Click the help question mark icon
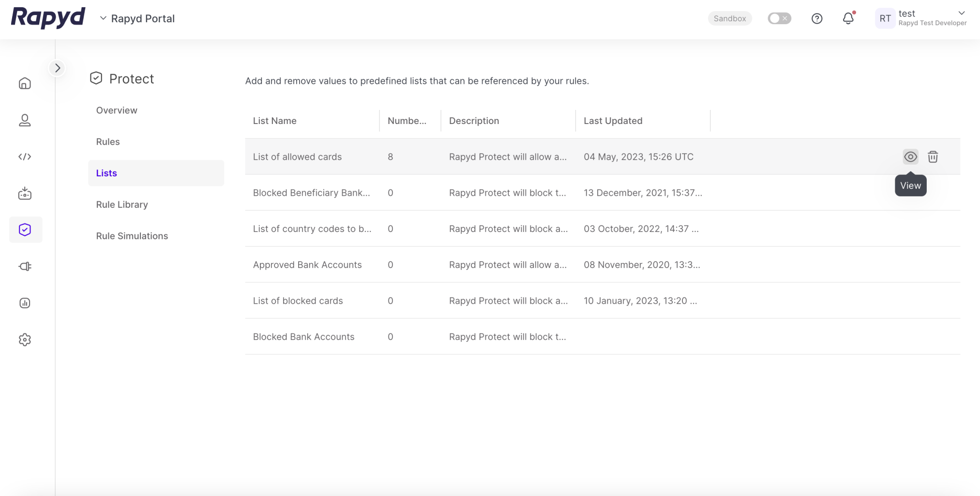The image size is (980, 496). point(816,18)
